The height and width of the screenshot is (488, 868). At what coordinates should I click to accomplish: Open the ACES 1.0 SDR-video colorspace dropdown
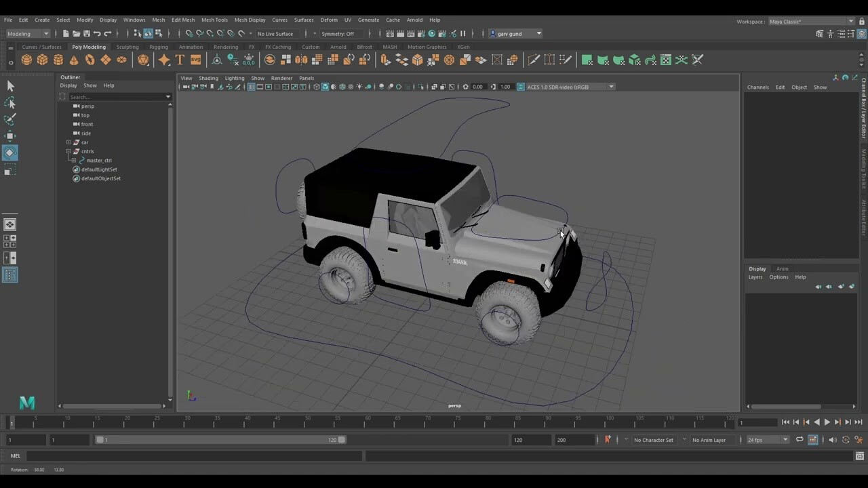(610, 87)
